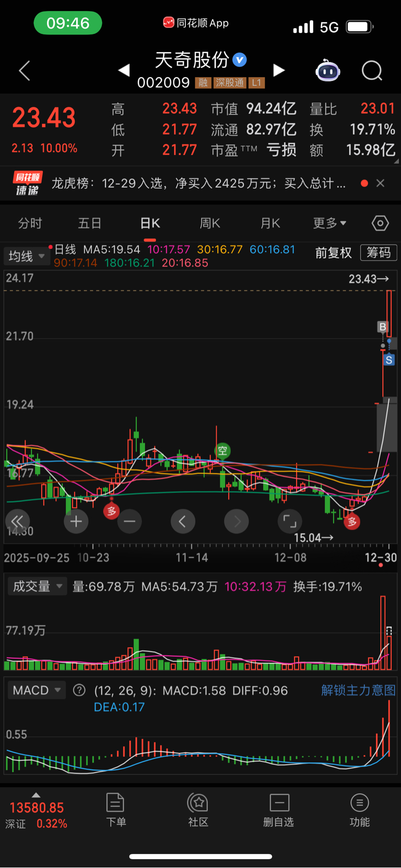Return to 同花顺 App via status bar
401x868 pixels.
(196, 23)
